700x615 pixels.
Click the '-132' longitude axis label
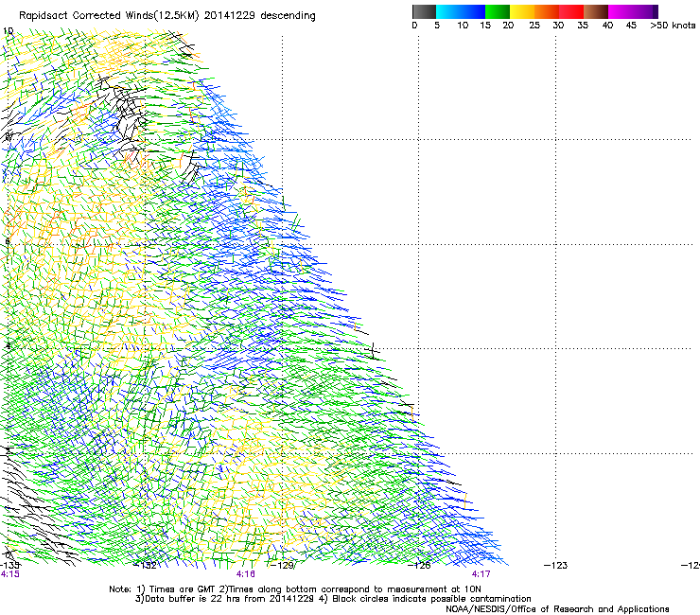click(x=146, y=566)
